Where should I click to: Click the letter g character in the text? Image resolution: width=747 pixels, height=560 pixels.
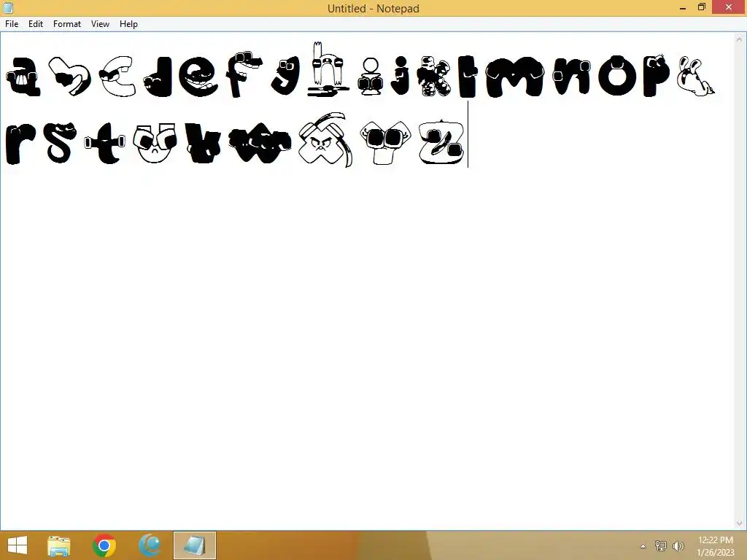coord(285,76)
